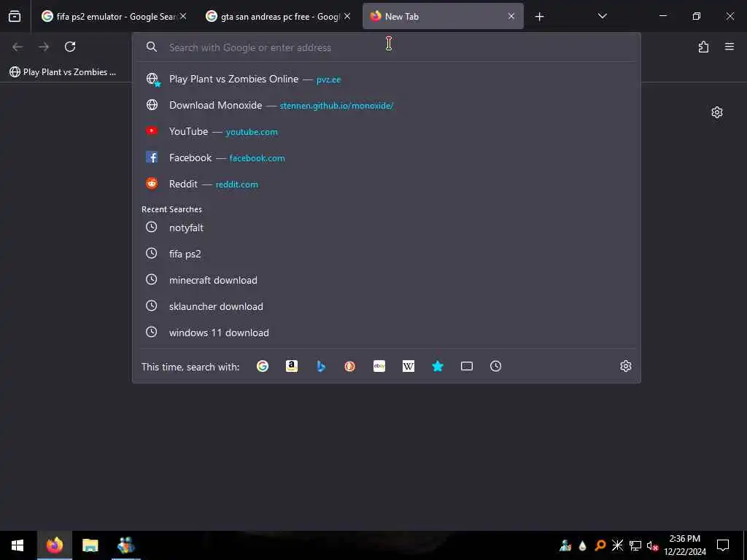Search this time with Bing
The width and height of the screenshot is (747, 560).
(321, 366)
